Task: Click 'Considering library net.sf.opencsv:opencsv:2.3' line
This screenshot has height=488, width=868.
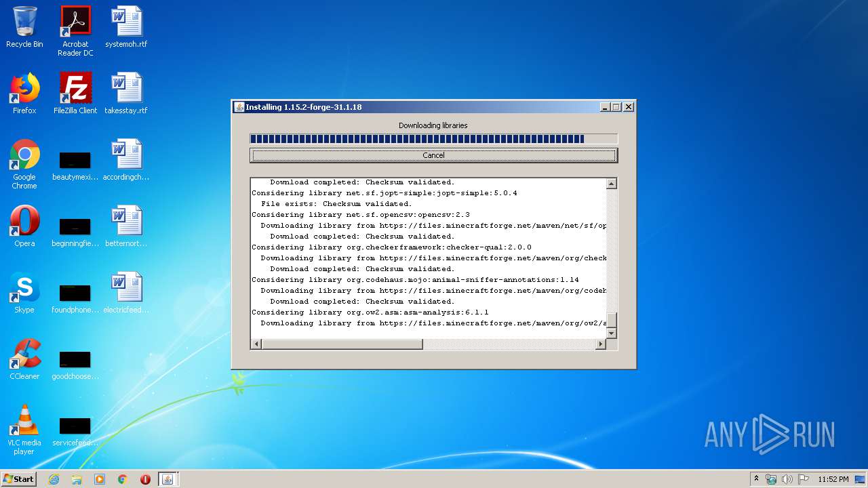Action: (361, 215)
